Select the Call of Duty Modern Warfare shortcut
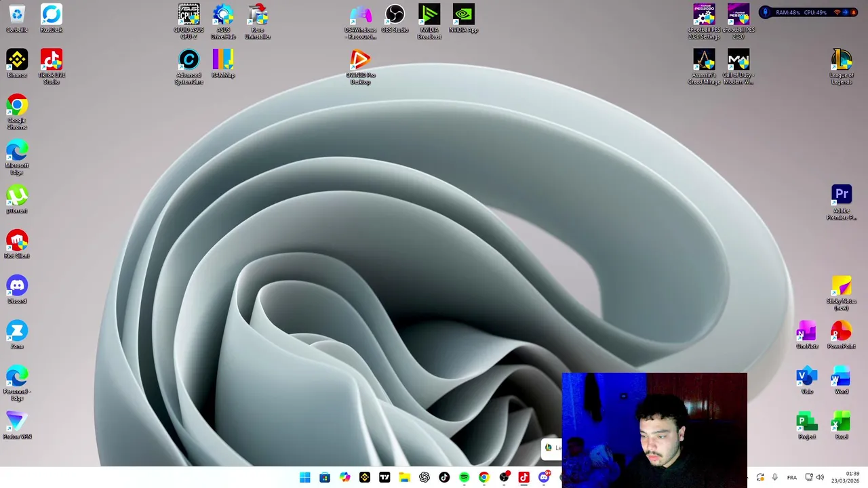The image size is (868, 488). point(738,66)
